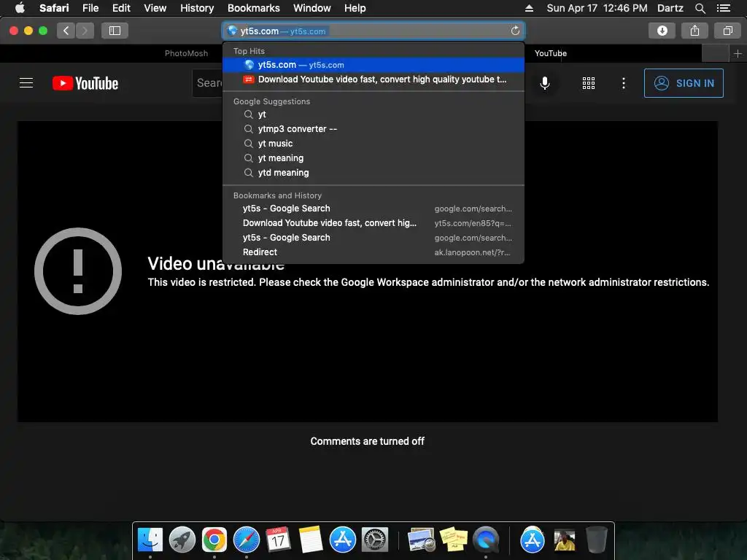The height and width of the screenshot is (560, 747).
Task: Open System Preferences from the Dock
Action: click(x=375, y=540)
